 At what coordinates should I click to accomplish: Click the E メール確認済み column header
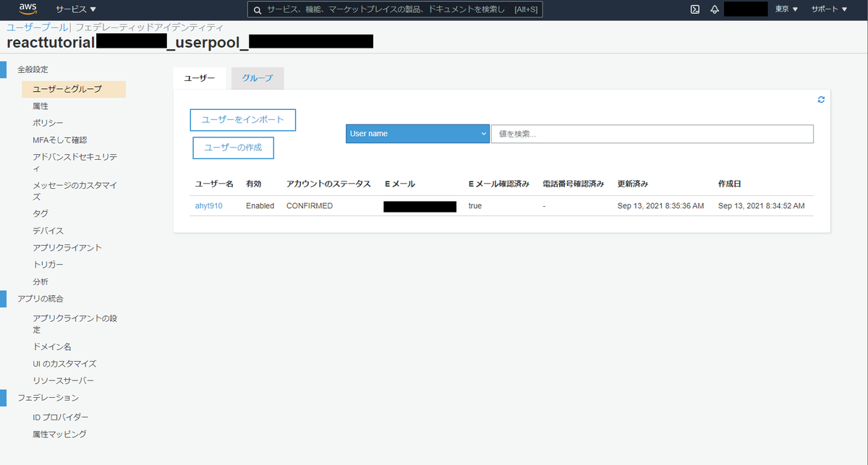(499, 184)
